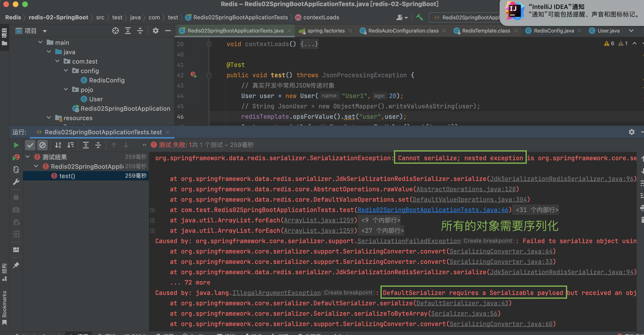The image size is (644, 335).
Task: Toggle auto-test rerun icon
Action: pyautogui.click(x=16, y=170)
